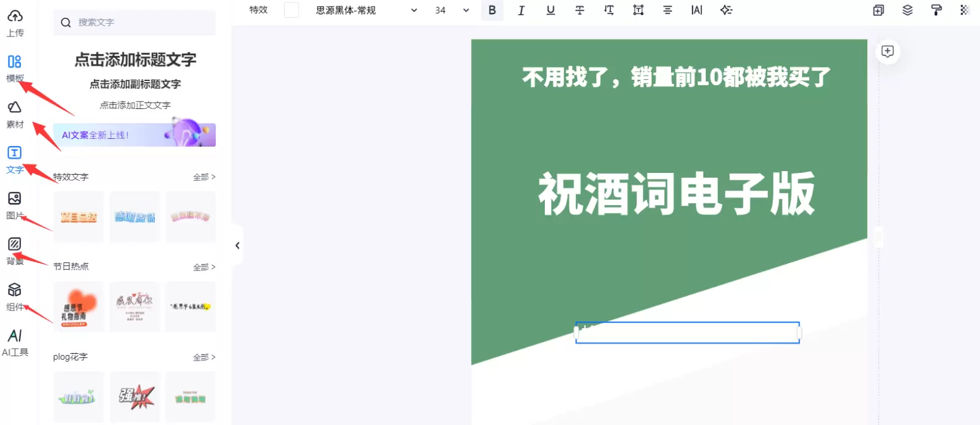The image size is (980, 425).
Task: Select the 感恩有你 calligraphy thumbnail
Action: pyautogui.click(x=135, y=307)
